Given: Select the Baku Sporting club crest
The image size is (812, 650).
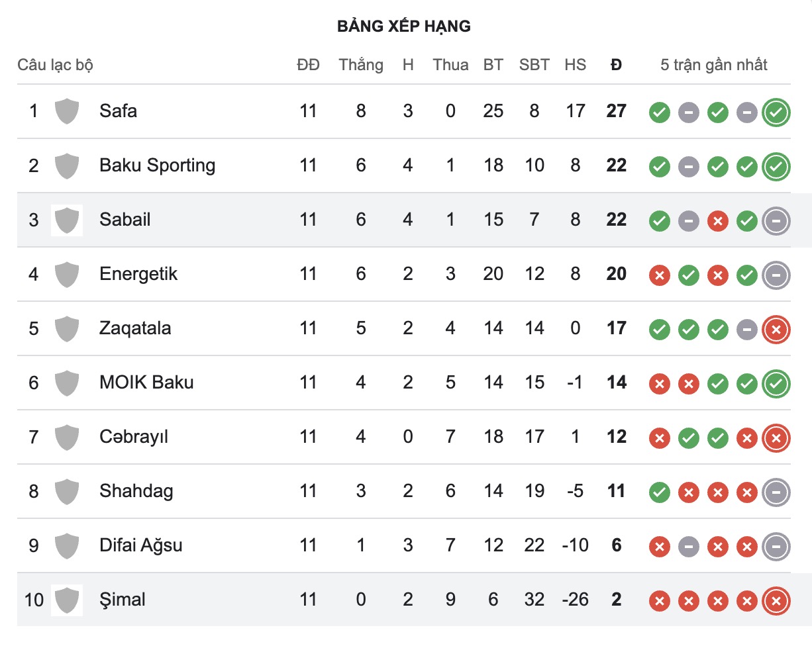Looking at the screenshot, I should pos(66,166).
